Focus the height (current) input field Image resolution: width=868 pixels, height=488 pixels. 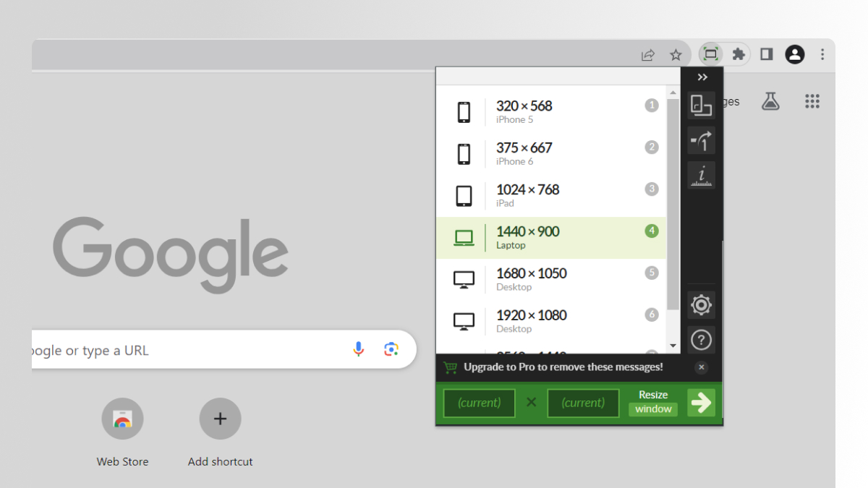click(583, 403)
